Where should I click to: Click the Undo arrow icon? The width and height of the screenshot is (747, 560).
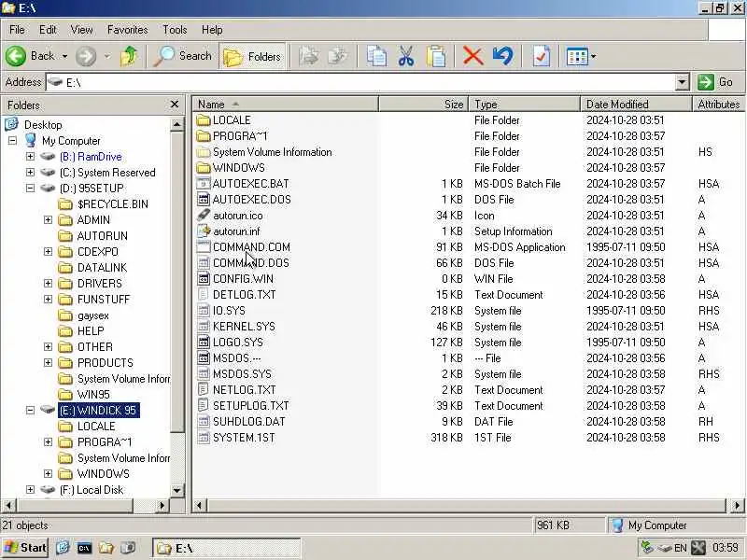tap(502, 56)
